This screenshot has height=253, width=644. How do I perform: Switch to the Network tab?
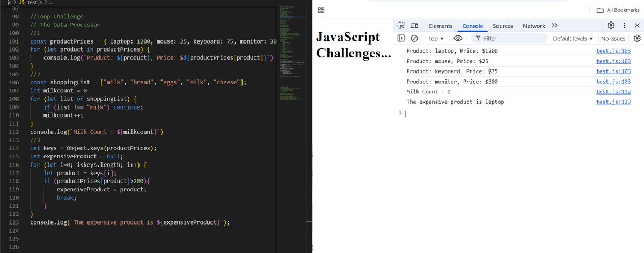[534, 26]
